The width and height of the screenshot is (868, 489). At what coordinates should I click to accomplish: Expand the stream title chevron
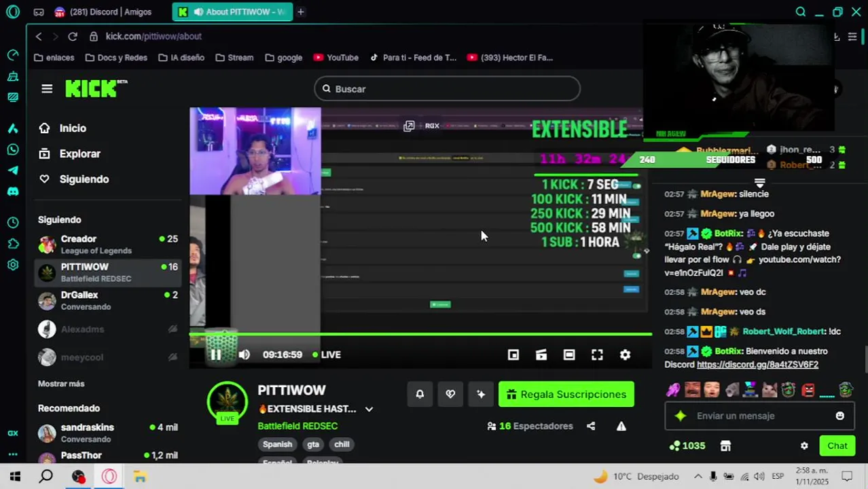tap(369, 409)
